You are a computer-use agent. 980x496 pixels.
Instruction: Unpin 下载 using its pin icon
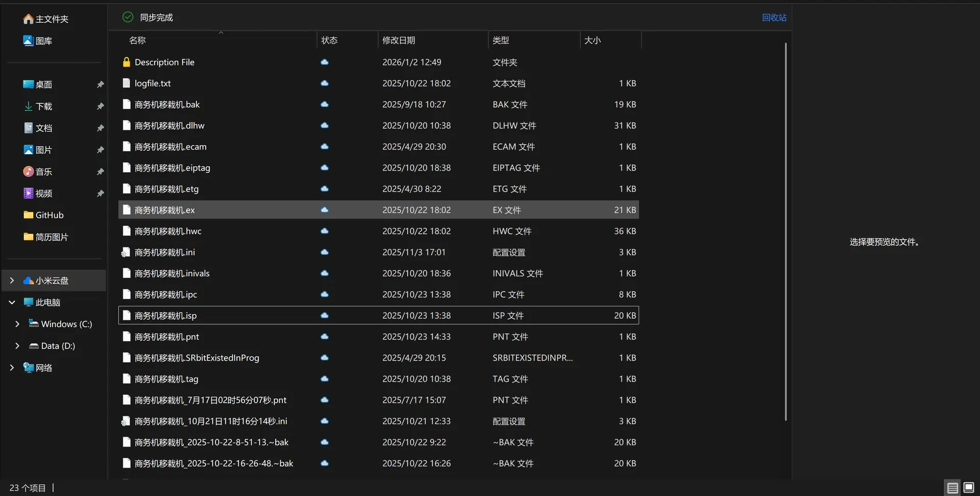[x=100, y=106]
